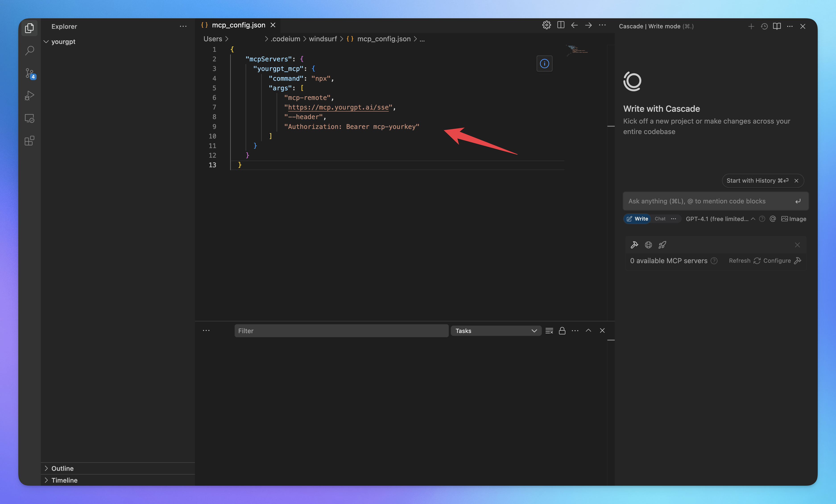Configure MCP servers
Image resolution: width=836 pixels, height=504 pixels.
[x=782, y=260]
